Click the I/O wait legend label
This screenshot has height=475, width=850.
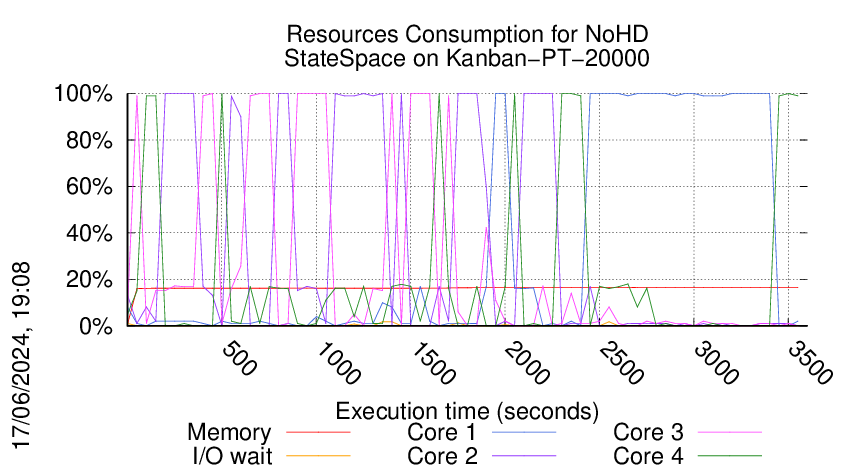pyautogui.click(x=232, y=456)
